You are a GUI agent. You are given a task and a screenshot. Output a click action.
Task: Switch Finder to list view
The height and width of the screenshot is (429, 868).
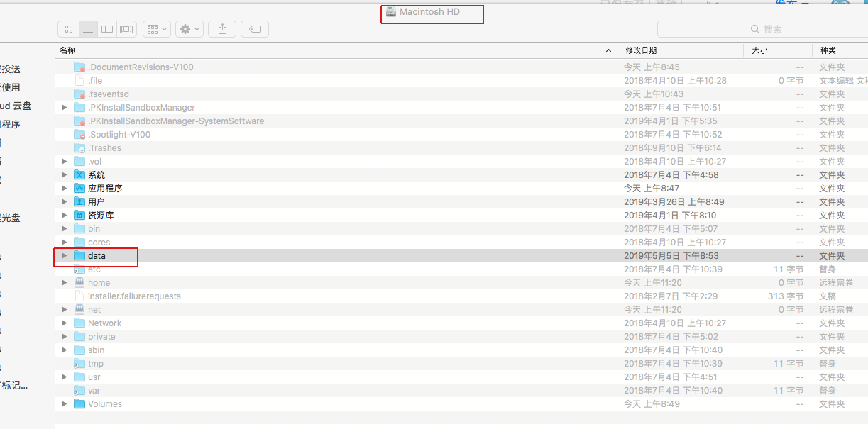88,29
